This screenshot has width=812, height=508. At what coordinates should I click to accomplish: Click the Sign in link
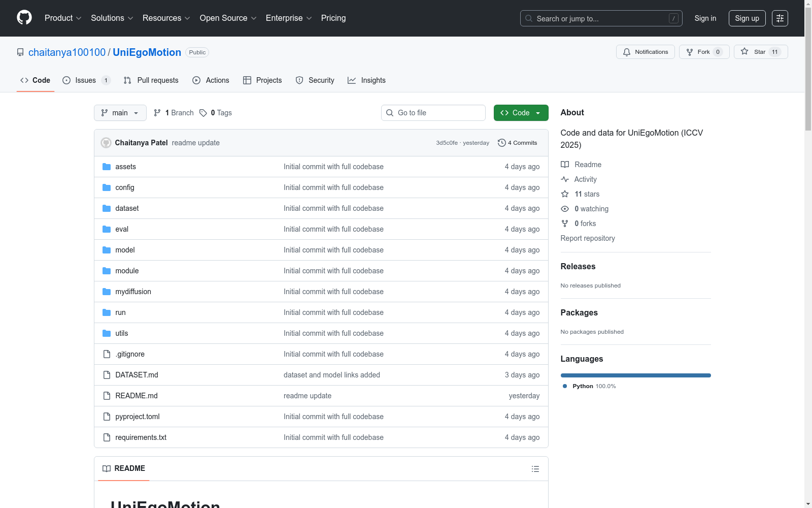tap(705, 18)
